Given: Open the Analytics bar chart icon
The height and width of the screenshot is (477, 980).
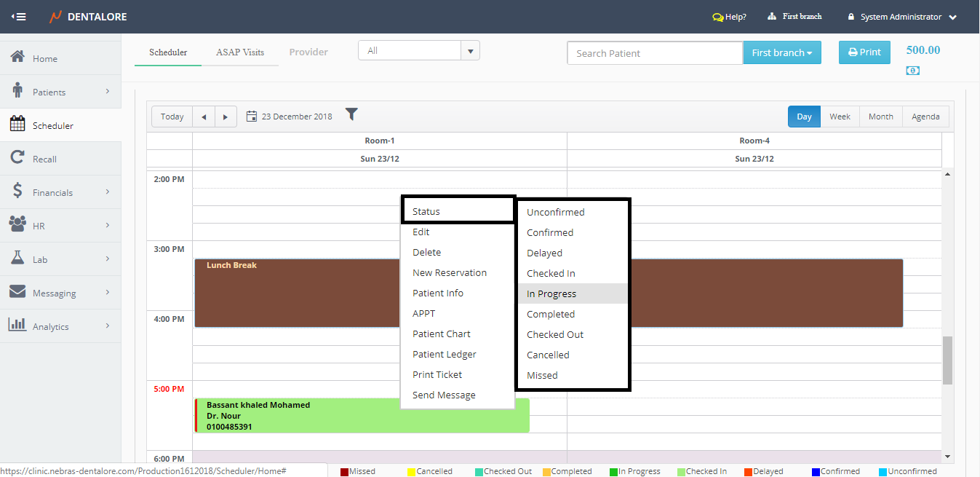Looking at the screenshot, I should point(17,326).
